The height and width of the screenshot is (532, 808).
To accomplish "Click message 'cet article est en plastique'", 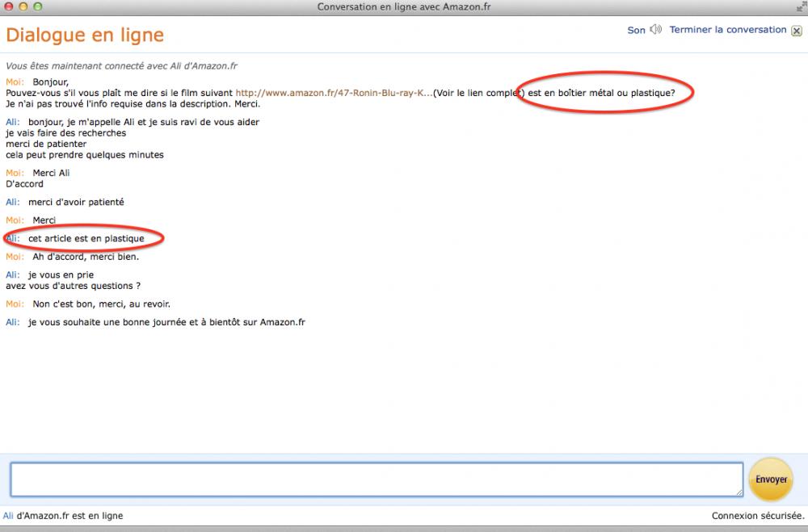I will pos(86,238).
